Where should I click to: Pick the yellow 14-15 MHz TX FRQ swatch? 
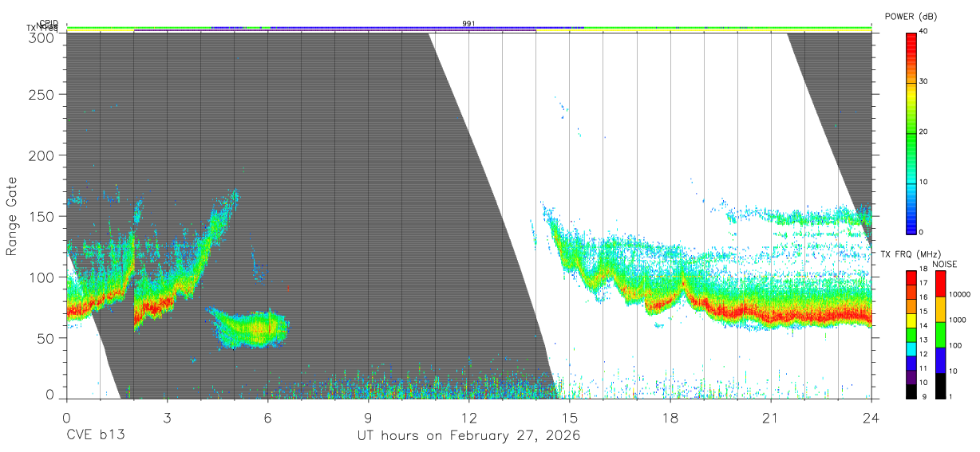[911, 320]
